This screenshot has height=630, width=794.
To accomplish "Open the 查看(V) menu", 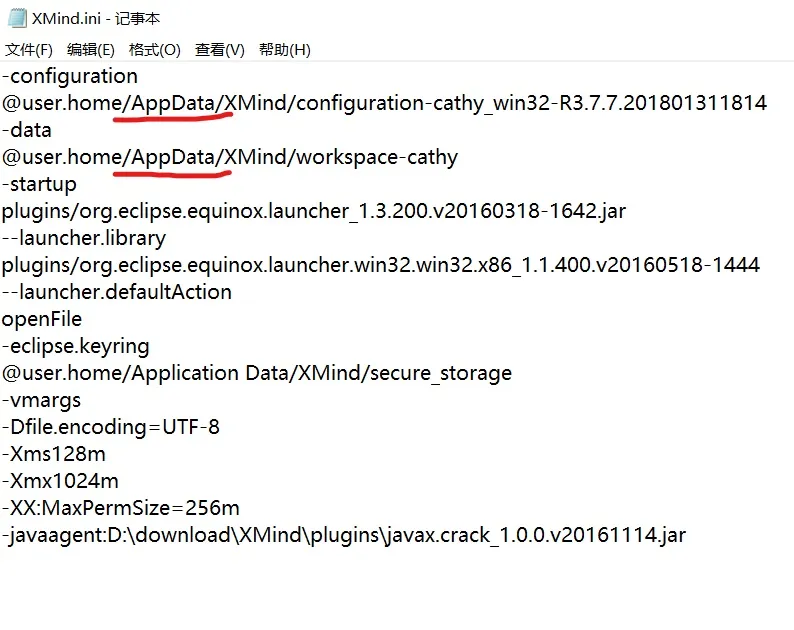I will point(220,50).
